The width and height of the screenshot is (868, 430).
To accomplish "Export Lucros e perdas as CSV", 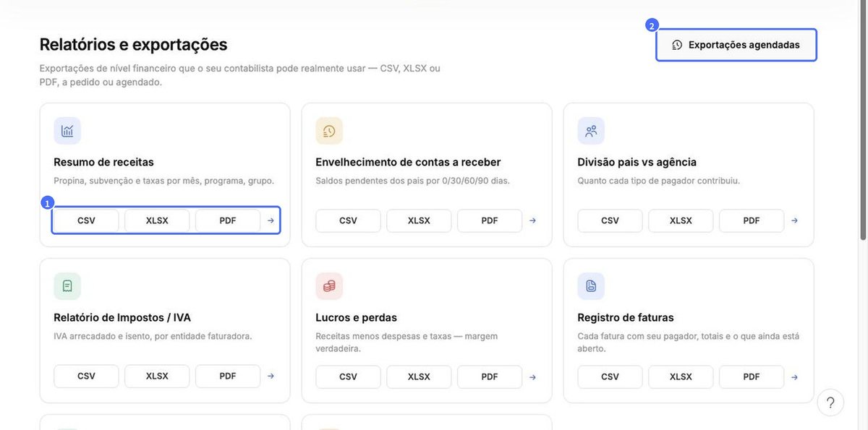I will pyautogui.click(x=348, y=377).
